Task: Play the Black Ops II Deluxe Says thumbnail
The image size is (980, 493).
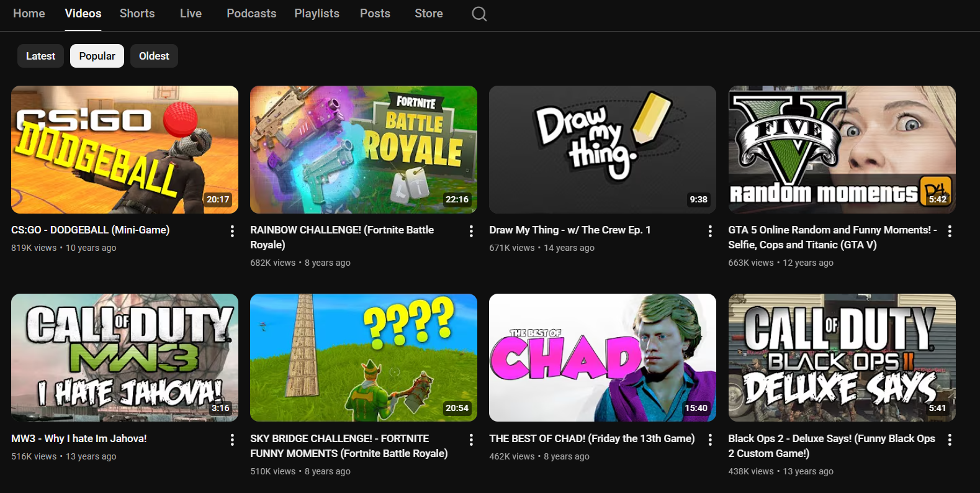Action: pyautogui.click(x=842, y=358)
